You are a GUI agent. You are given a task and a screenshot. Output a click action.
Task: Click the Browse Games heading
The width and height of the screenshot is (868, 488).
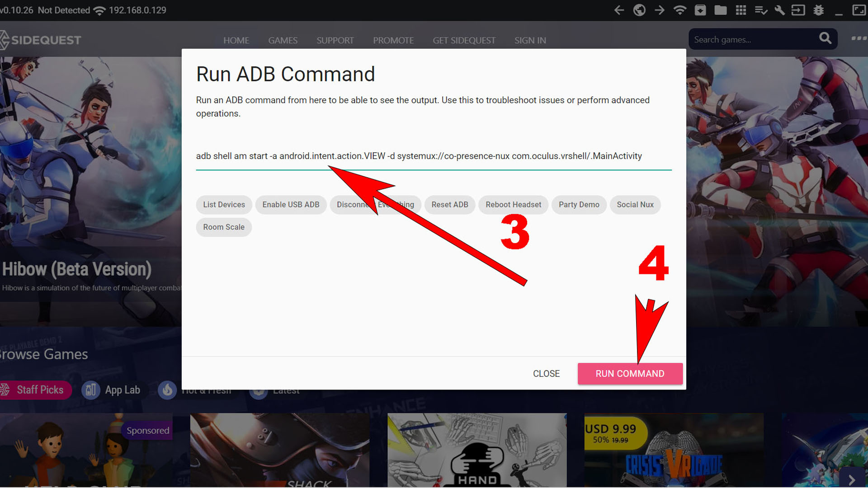(x=44, y=354)
